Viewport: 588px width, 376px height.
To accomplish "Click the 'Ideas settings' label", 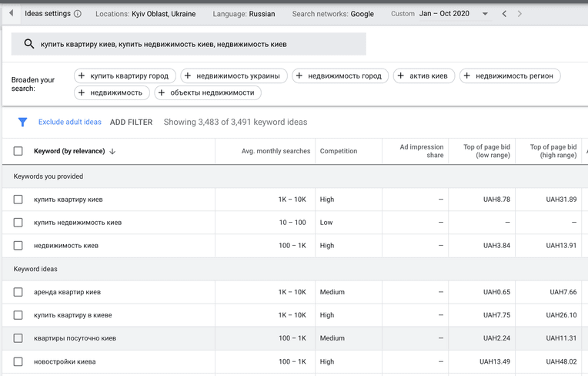I will [48, 14].
